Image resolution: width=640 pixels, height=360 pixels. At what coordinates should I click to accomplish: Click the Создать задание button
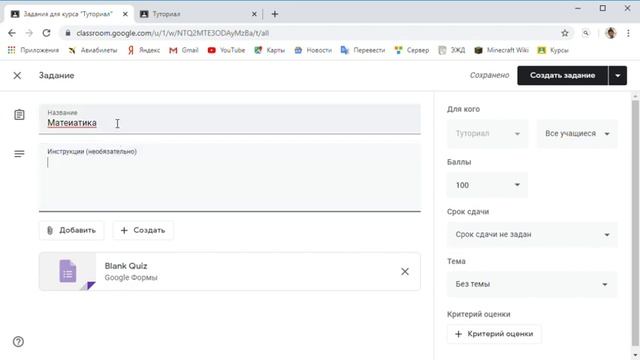click(x=562, y=76)
